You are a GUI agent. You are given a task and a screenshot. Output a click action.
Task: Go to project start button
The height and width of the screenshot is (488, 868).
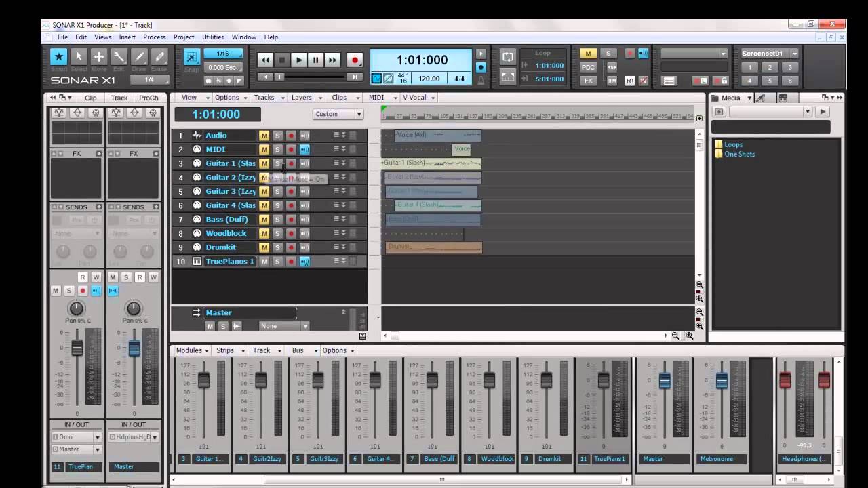(x=265, y=77)
